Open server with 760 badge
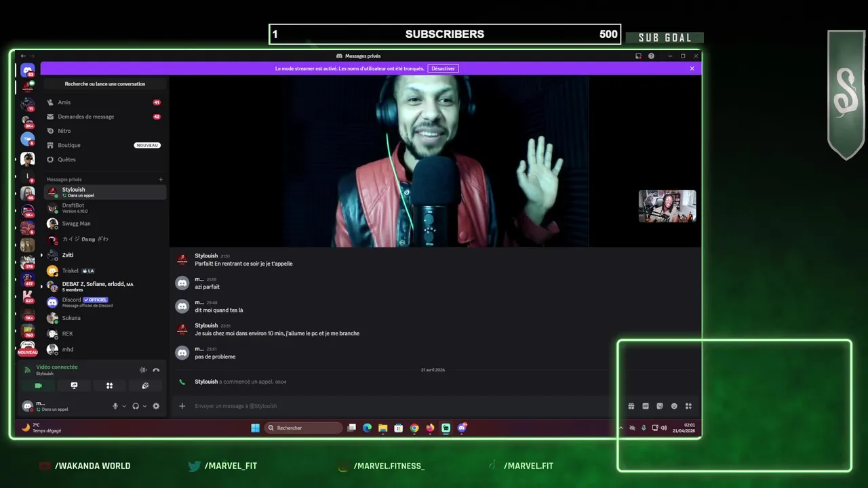This screenshot has height=488, width=868. tap(28, 331)
